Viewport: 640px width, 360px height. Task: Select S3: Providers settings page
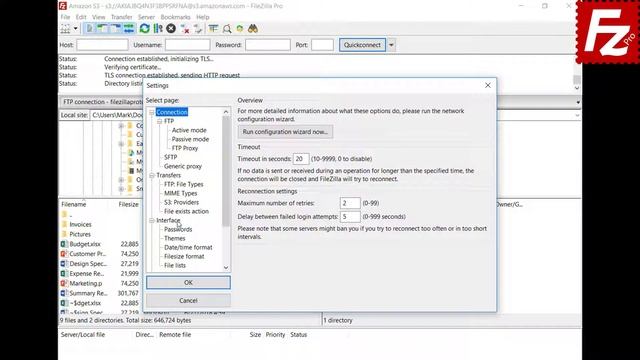coord(181,202)
